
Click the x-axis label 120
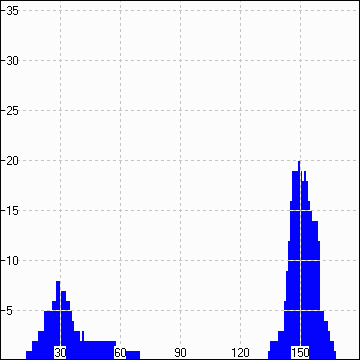coord(240,353)
